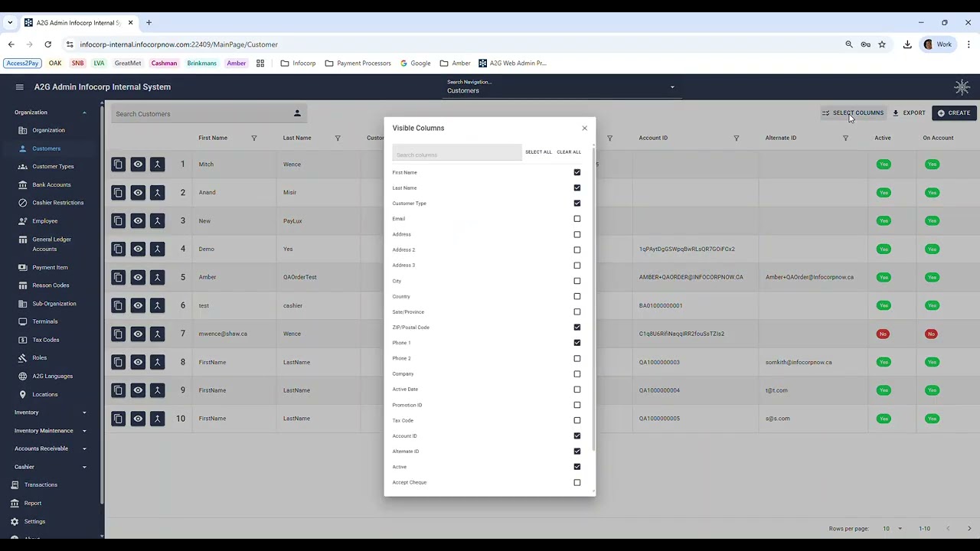Click the Terminals sidebar icon
Viewport: 980px width, 551px height.
click(x=23, y=321)
